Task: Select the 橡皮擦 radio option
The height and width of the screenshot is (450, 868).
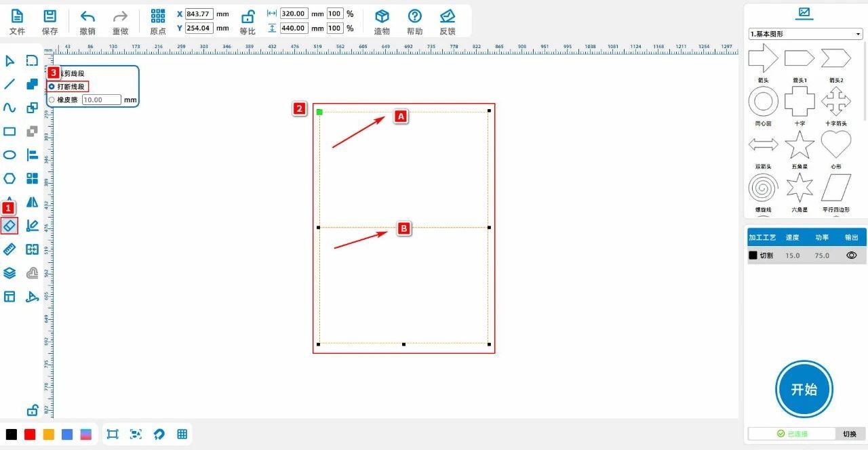Action: tap(52, 100)
